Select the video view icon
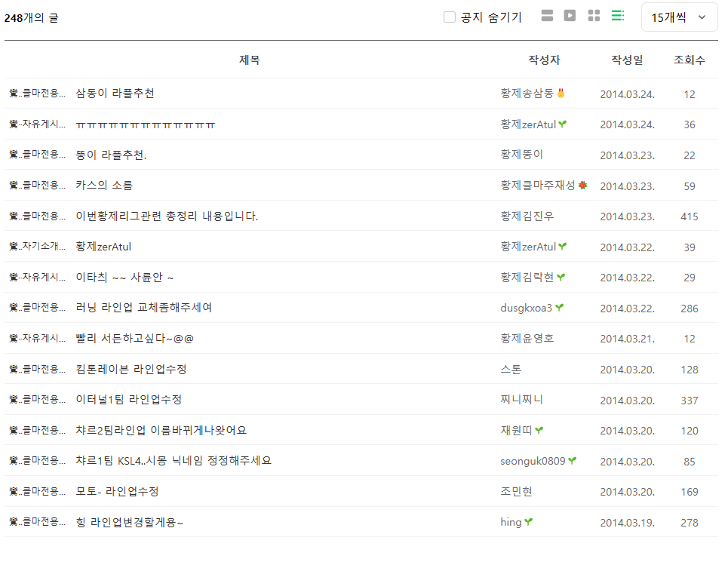This screenshot has width=728, height=568. (x=570, y=16)
